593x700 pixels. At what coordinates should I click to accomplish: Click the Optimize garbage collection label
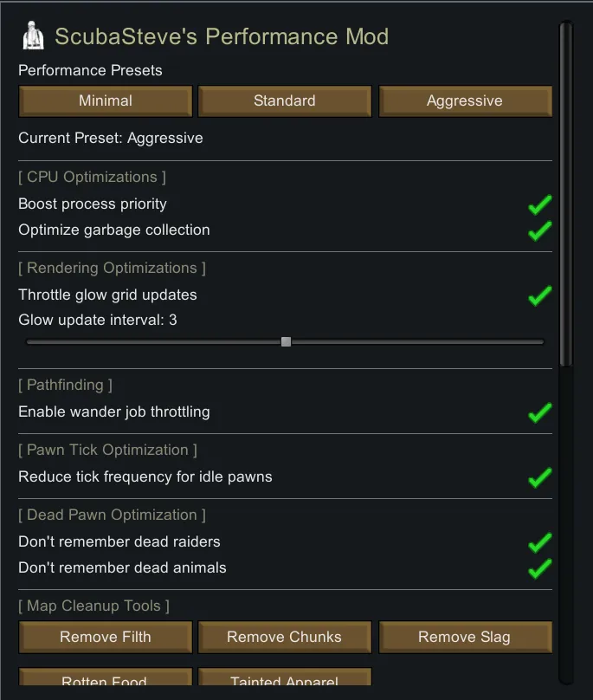coord(114,230)
